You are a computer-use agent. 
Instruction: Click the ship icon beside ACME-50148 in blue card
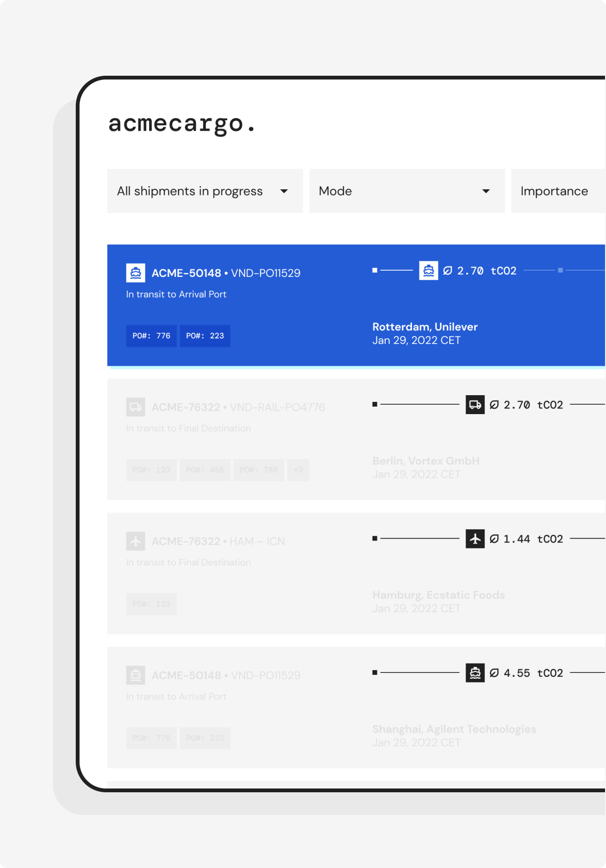(x=135, y=273)
